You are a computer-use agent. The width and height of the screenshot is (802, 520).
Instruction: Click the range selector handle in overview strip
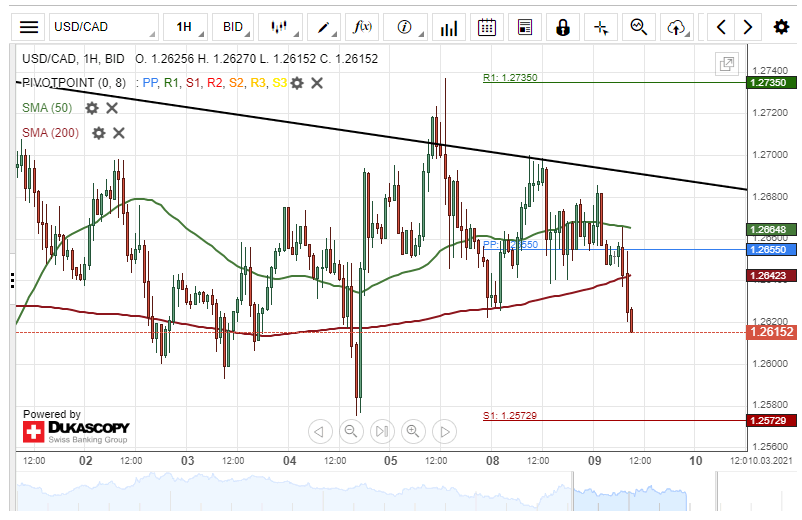point(570,492)
